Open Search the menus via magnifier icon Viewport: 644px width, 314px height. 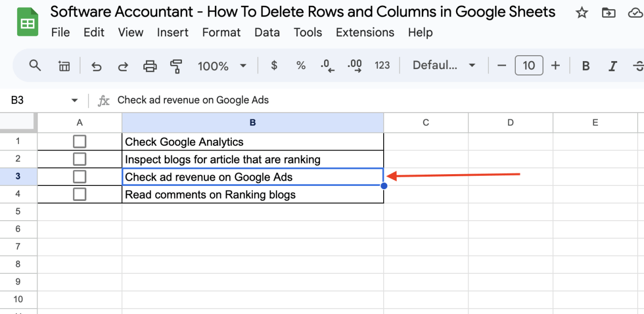(x=35, y=65)
